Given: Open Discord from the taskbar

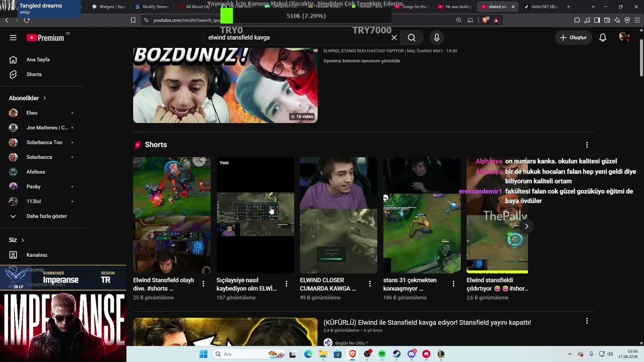Looking at the screenshot, I should pyautogui.click(x=412, y=354).
